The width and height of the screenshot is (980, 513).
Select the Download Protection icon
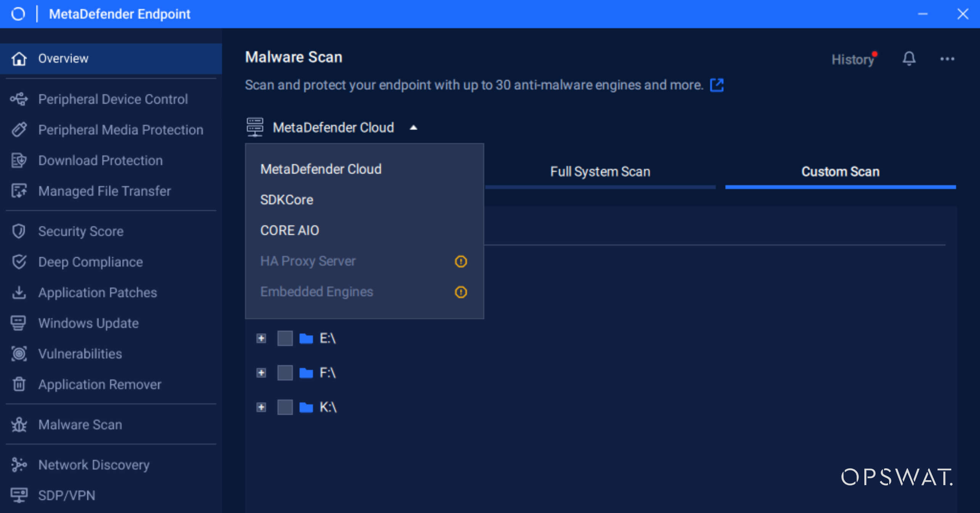(x=19, y=160)
